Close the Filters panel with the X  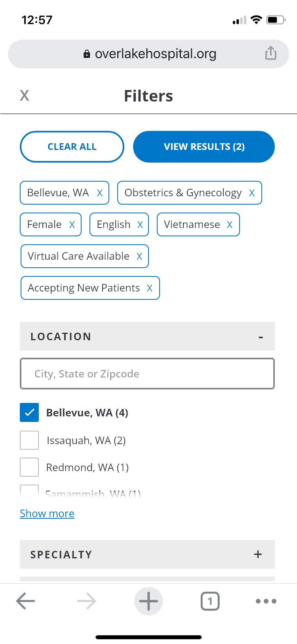pos(25,96)
